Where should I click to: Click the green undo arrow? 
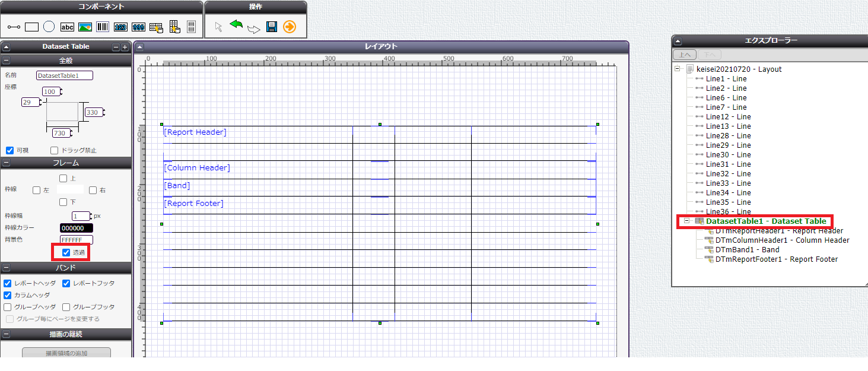tap(236, 25)
